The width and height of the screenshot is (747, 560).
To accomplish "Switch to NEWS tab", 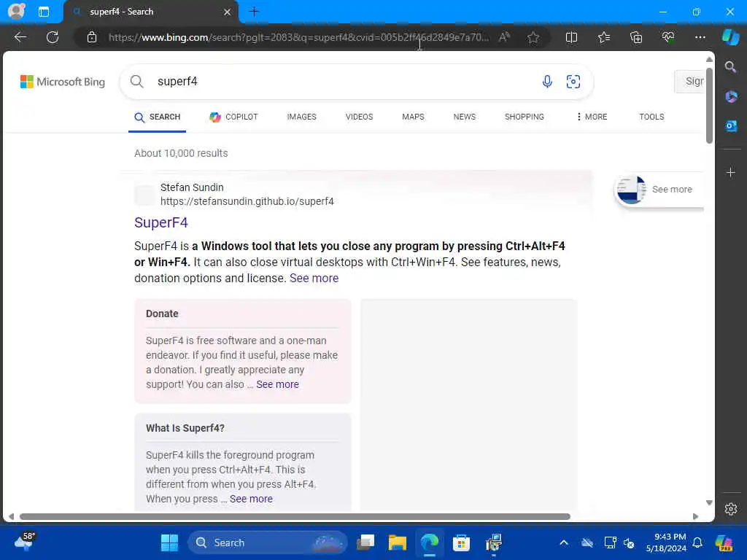I will 465,117.
